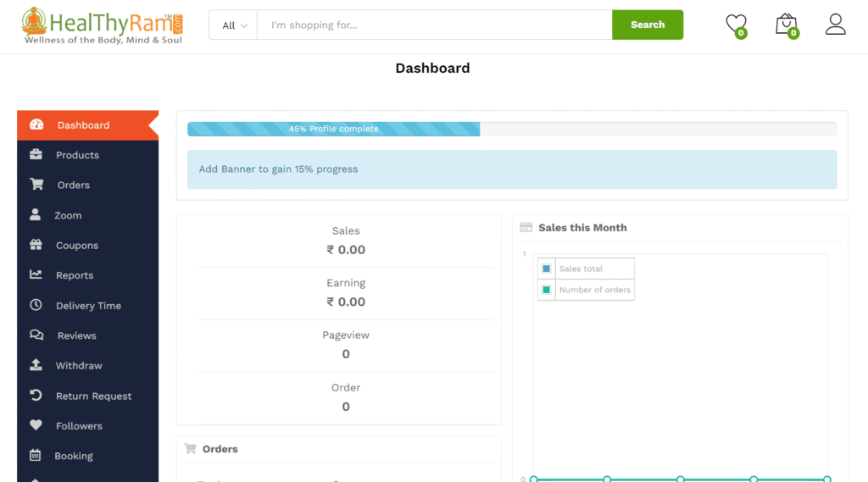Open Return Request page

tap(88, 396)
